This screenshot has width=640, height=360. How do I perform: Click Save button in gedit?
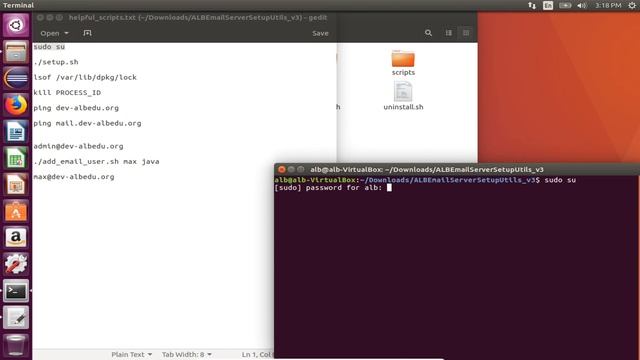(320, 33)
